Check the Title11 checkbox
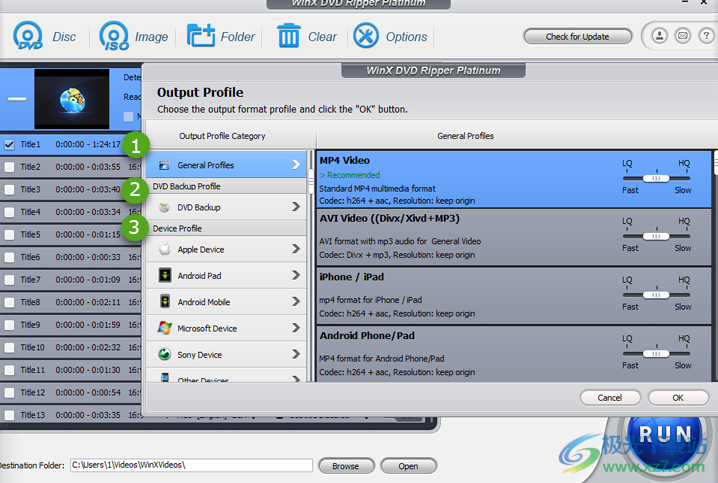718x483 pixels. coord(9,370)
